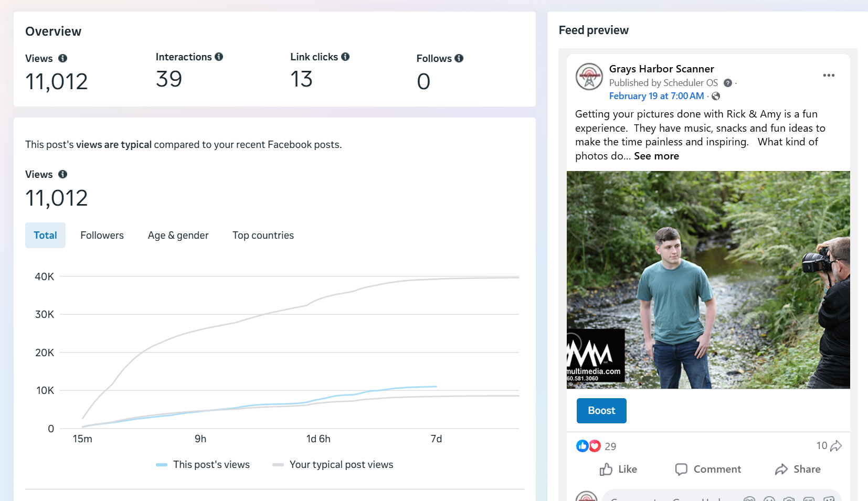868x501 pixels.
Task: Select the Total views tab
Action: (45, 236)
